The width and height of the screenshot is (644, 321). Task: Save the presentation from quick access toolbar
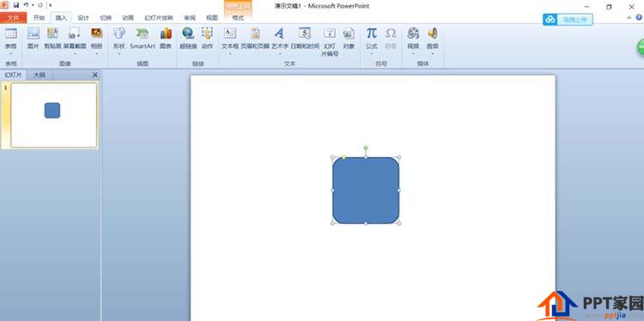click(16, 5)
